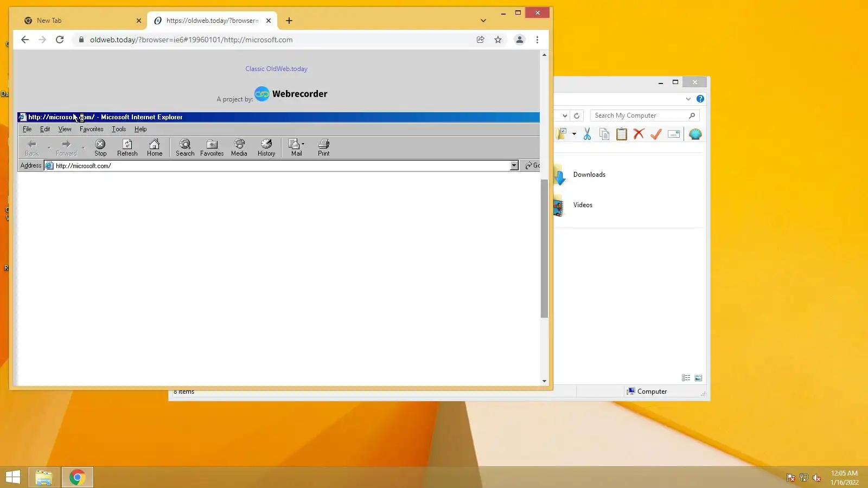Click the IE Forward toolbar button
This screenshot has height=488, width=868.
click(x=66, y=147)
